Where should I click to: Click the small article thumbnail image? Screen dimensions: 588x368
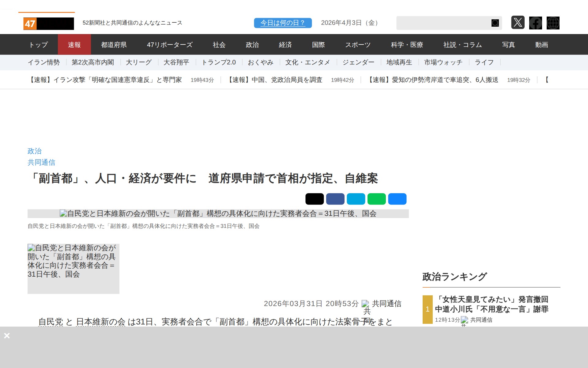coord(73,269)
